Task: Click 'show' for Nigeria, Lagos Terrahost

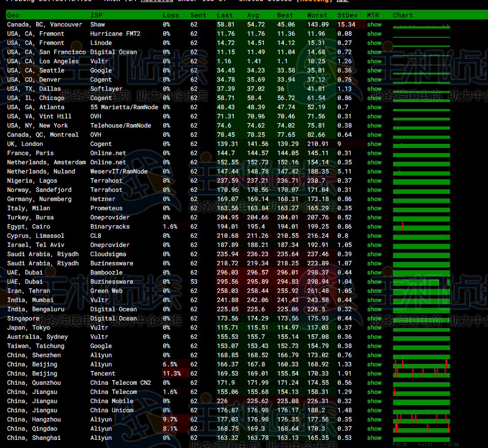Action: [x=374, y=181]
